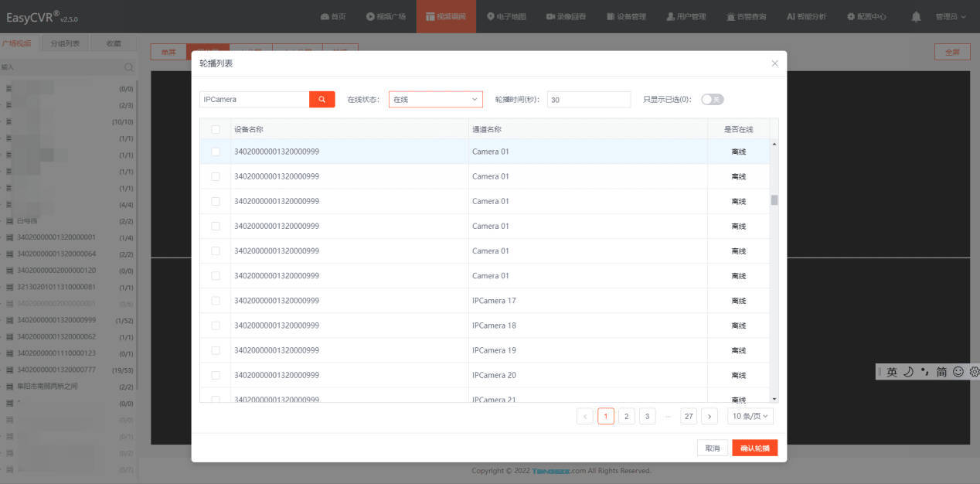Viewport: 980px width, 484px height.
Task: Open 配置中心 in the top navigation
Action: click(866, 16)
